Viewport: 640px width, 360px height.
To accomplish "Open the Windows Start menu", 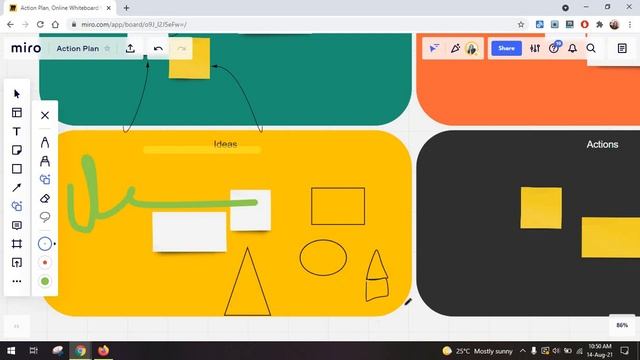I will tap(11, 351).
